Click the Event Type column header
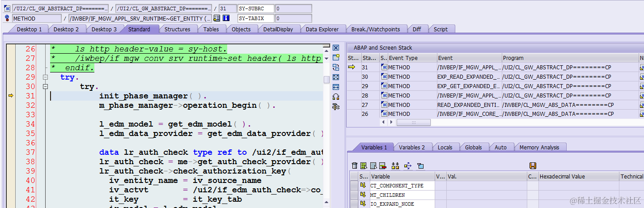This screenshot has height=208, width=644. pos(412,58)
